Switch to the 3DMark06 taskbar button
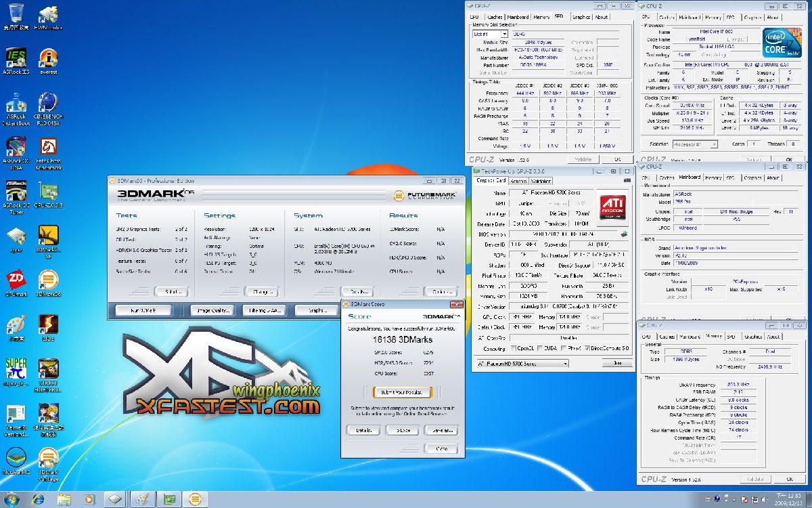 [x=194, y=499]
